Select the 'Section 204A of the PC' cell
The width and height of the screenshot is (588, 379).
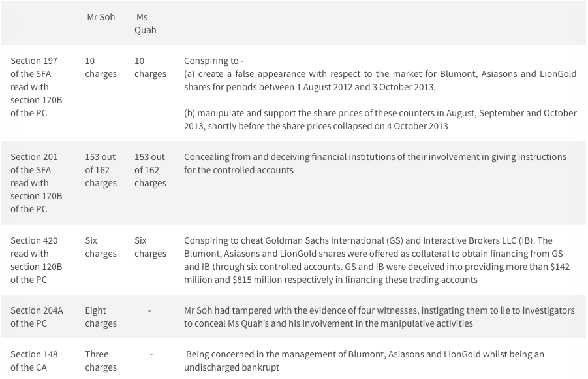[x=37, y=317]
